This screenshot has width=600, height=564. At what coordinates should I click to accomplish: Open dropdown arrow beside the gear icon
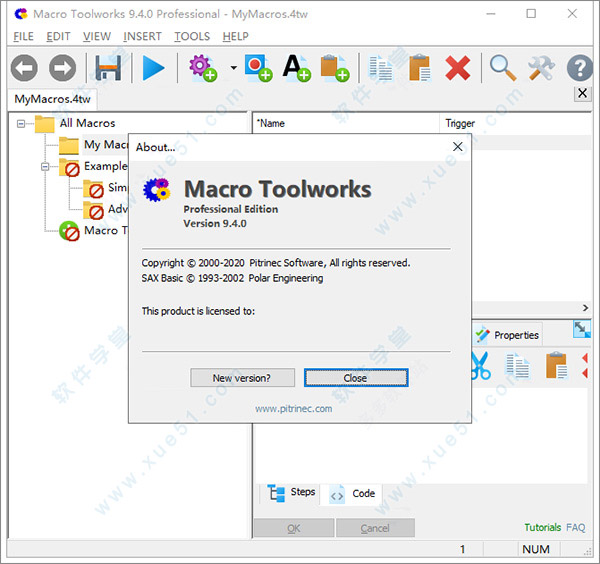(233, 69)
